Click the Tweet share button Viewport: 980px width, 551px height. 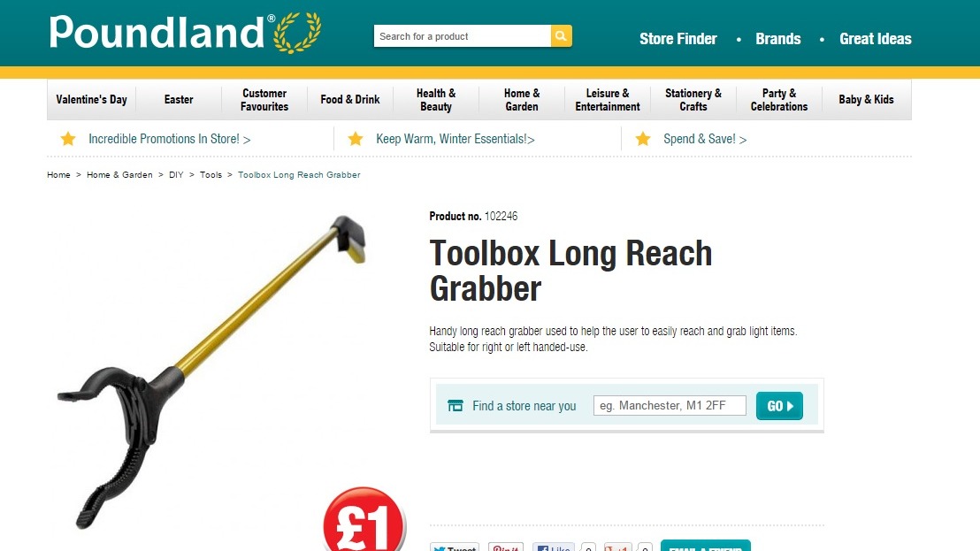click(x=455, y=547)
